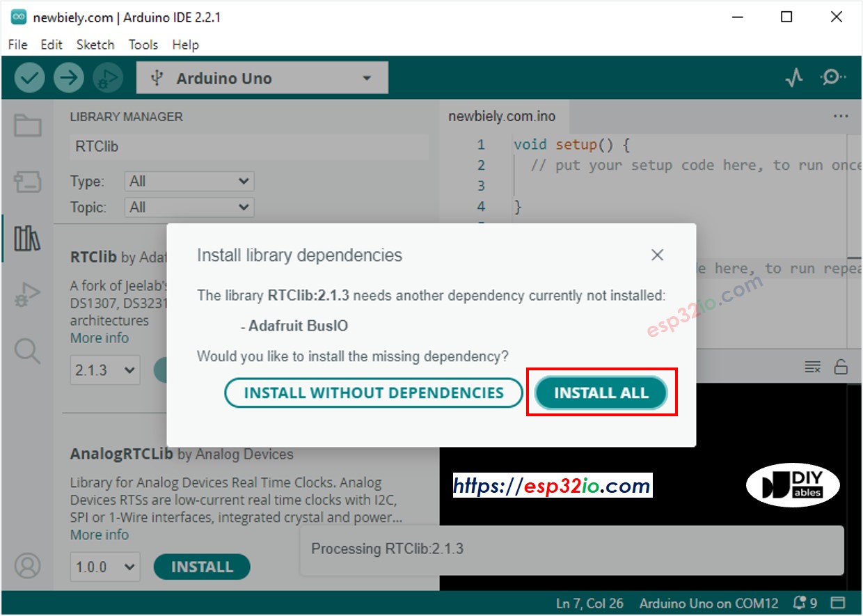Toggle the output panel lock icon

[841, 367]
